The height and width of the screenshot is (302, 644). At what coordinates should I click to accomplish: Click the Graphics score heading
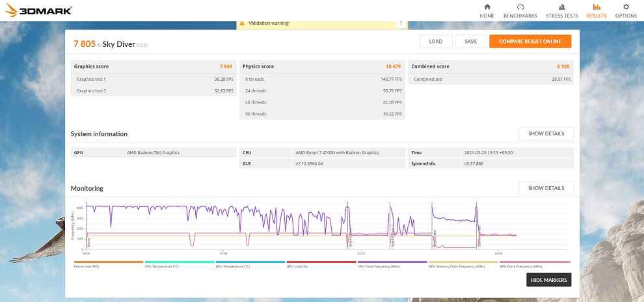pos(91,66)
